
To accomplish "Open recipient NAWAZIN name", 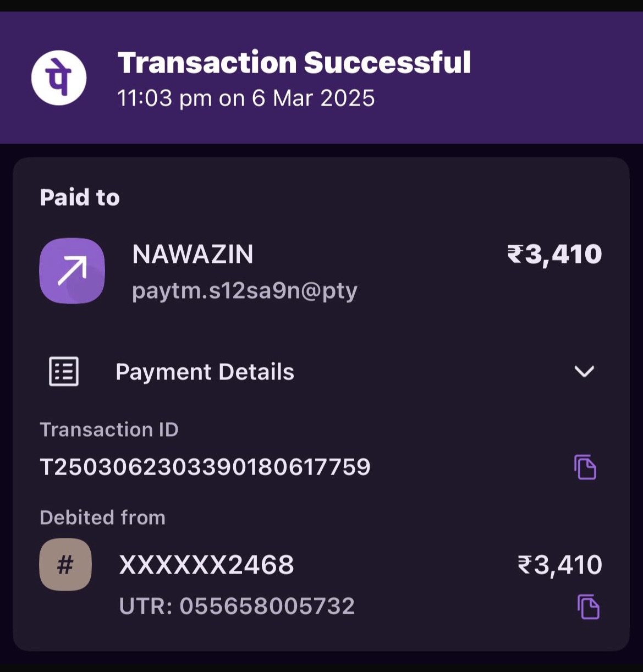I will tap(193, 254).
